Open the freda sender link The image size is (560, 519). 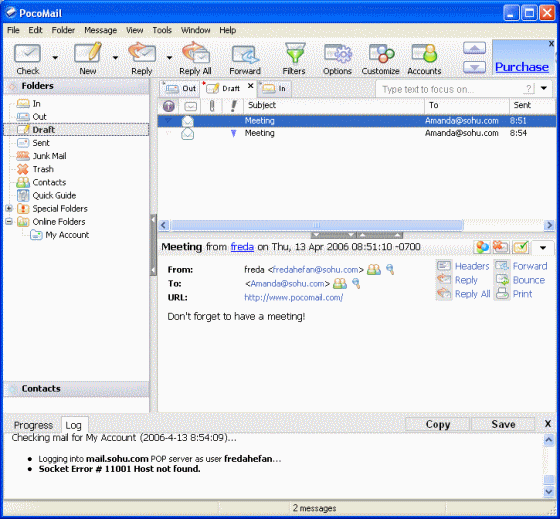242,247
